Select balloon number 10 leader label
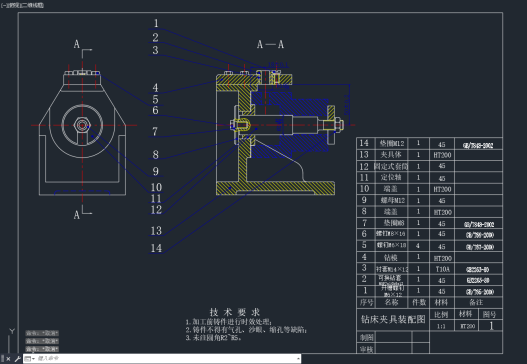Image resolution: width=527 pixels, height=364 pixels. 156,187
